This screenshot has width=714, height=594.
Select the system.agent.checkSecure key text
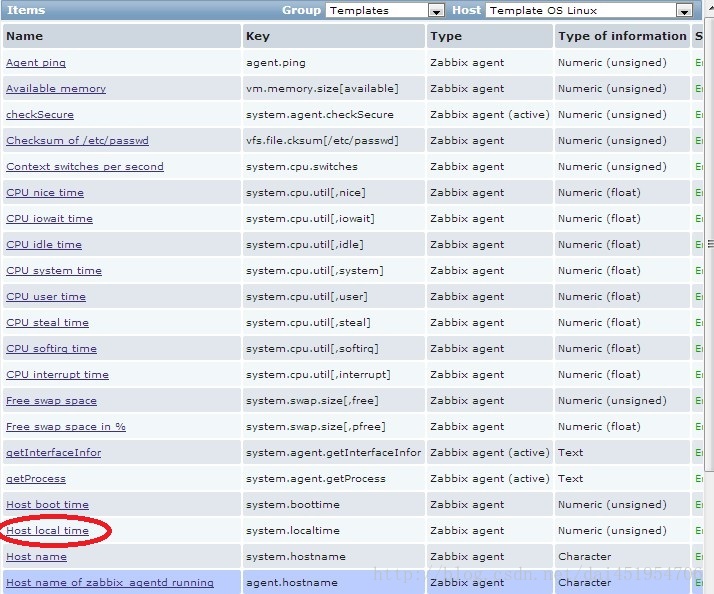click(x=320, y=114)
